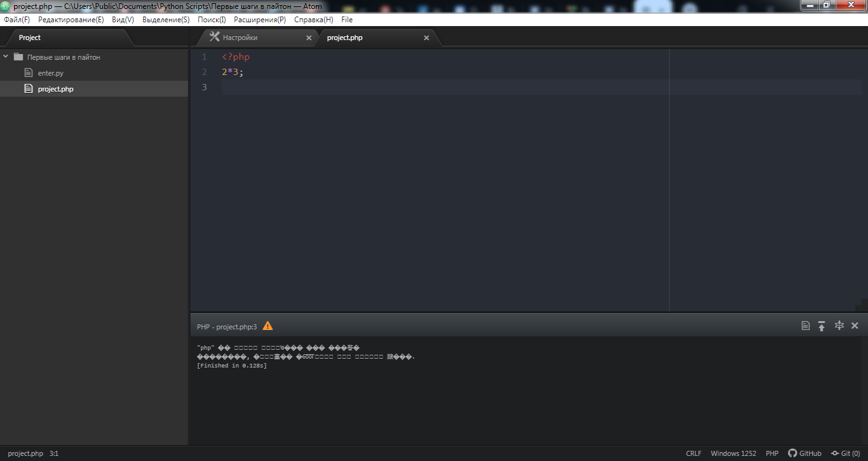This screenshot has height=461, width=868.
Task: Open the output log file icon
Action: (806, 326)
